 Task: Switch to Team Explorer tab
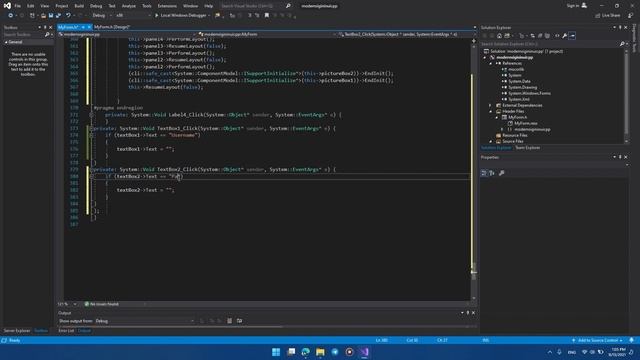527,148
